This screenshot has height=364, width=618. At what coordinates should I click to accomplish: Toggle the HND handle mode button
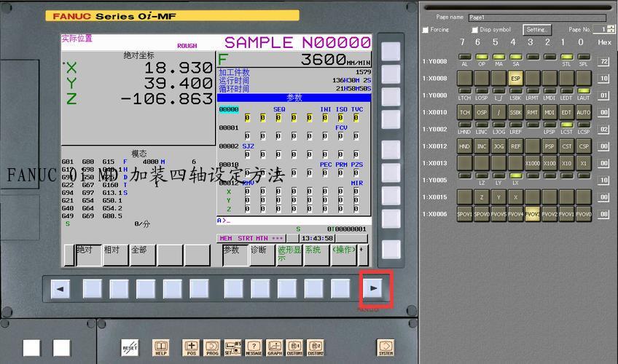465,146
